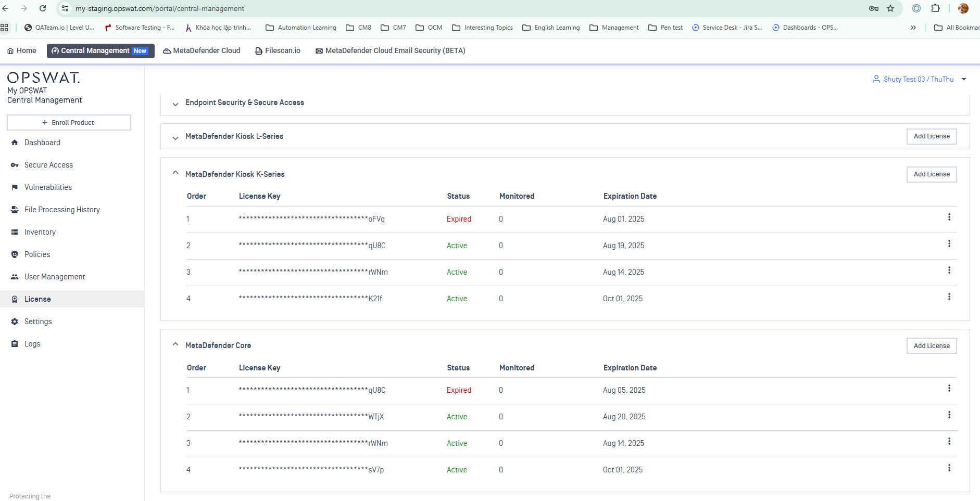Viewport: 980px width, 501px height.
Task: Open Chrome profile avatar
Action: point(963,8)
